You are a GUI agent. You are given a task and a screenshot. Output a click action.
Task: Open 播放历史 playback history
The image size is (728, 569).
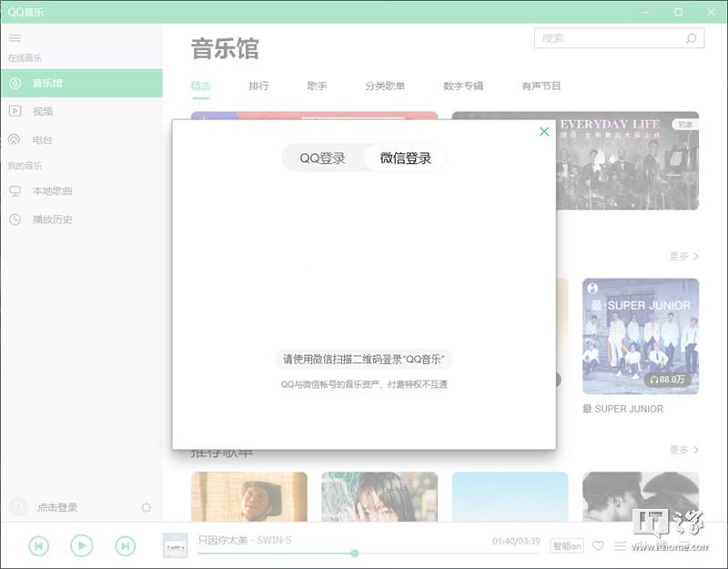pyautogui.click(x=52, y=219)
